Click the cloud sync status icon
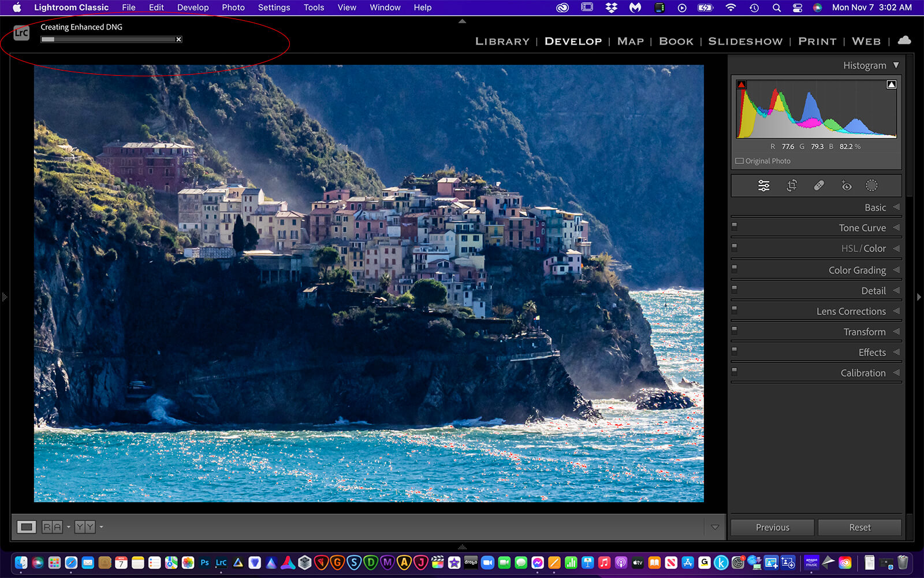This screenshot has height=578, width=924. 904,40
